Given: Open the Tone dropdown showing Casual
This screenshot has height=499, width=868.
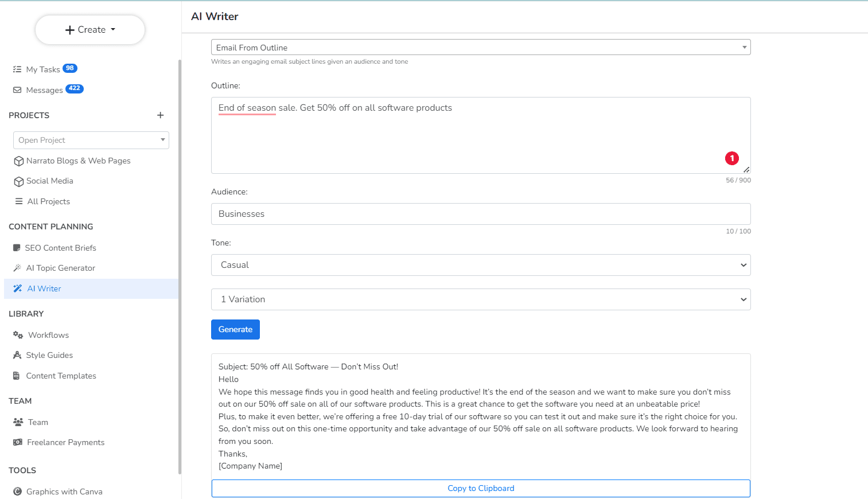Looking at the screenshot, I should [x=481, y=265].
